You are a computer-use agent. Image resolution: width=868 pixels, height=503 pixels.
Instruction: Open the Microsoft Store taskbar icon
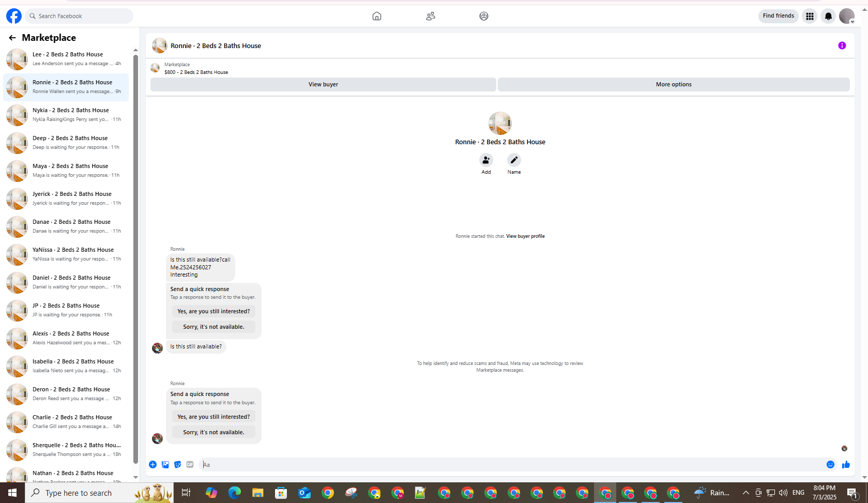[x=281, y=493]
